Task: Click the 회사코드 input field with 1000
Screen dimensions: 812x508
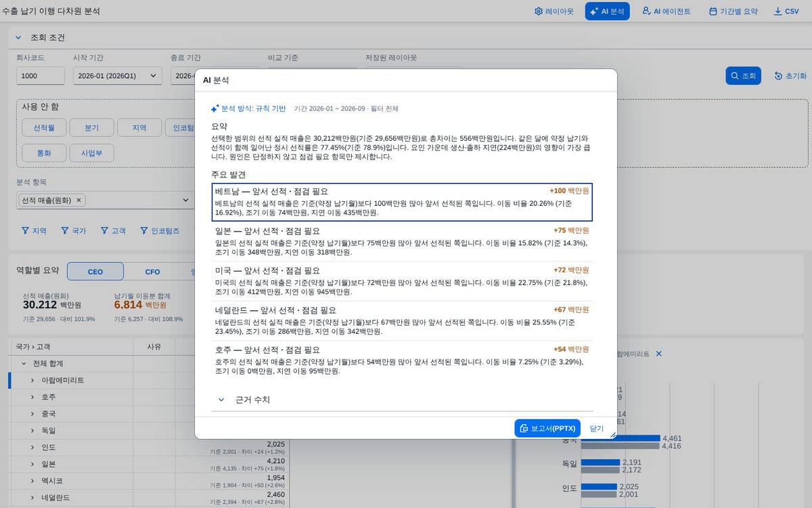Action: [x=42, y=76]
